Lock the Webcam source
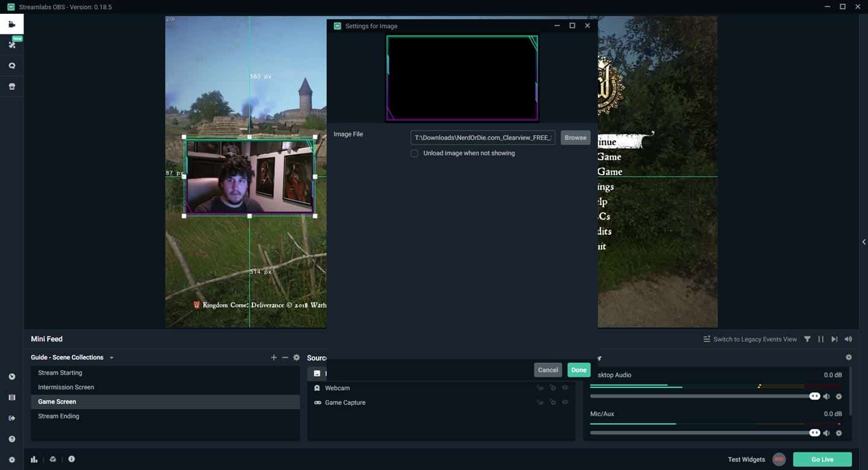This screenshot has width=868, height=470. pos(552,388)
